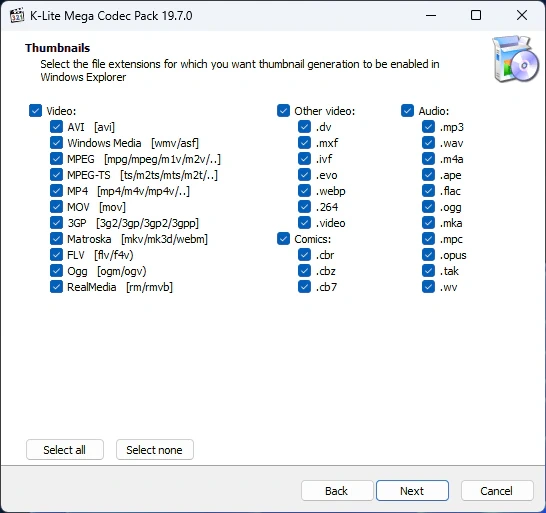Toggle the MOV [mov] checkbox
546x513 pixels.
point(56,207)
